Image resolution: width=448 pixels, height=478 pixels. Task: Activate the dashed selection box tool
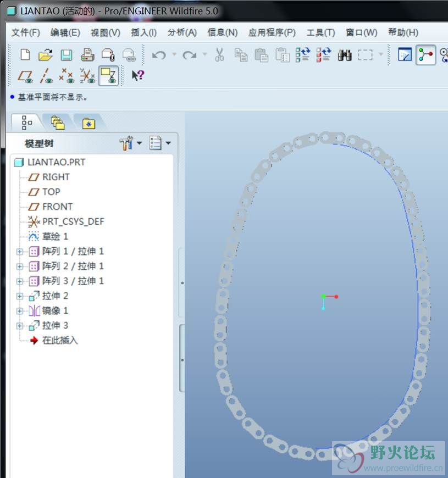365,55
